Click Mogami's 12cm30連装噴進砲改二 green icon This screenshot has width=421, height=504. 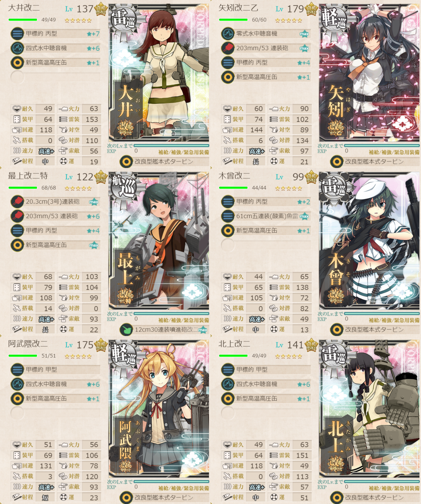pos(126,329)
